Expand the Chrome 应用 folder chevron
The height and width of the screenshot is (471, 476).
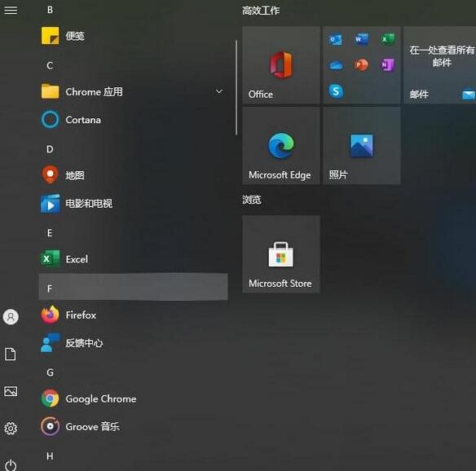pos(219,91)
